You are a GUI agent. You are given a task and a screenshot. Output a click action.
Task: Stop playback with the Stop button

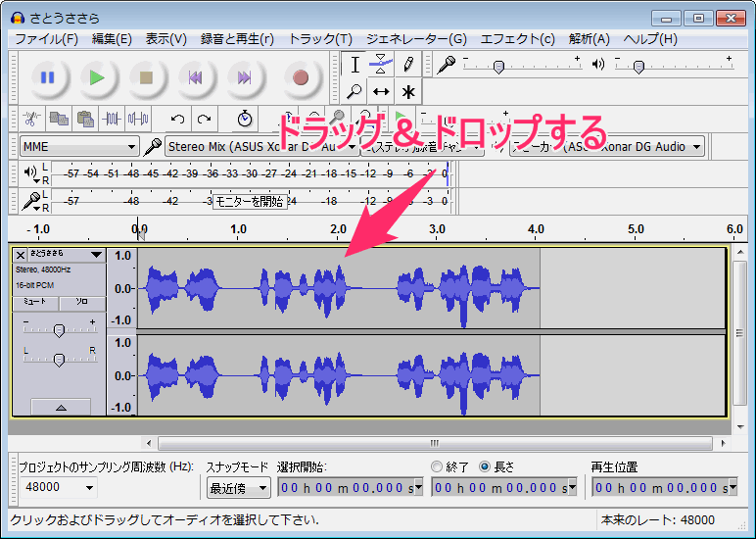[146, 77]
